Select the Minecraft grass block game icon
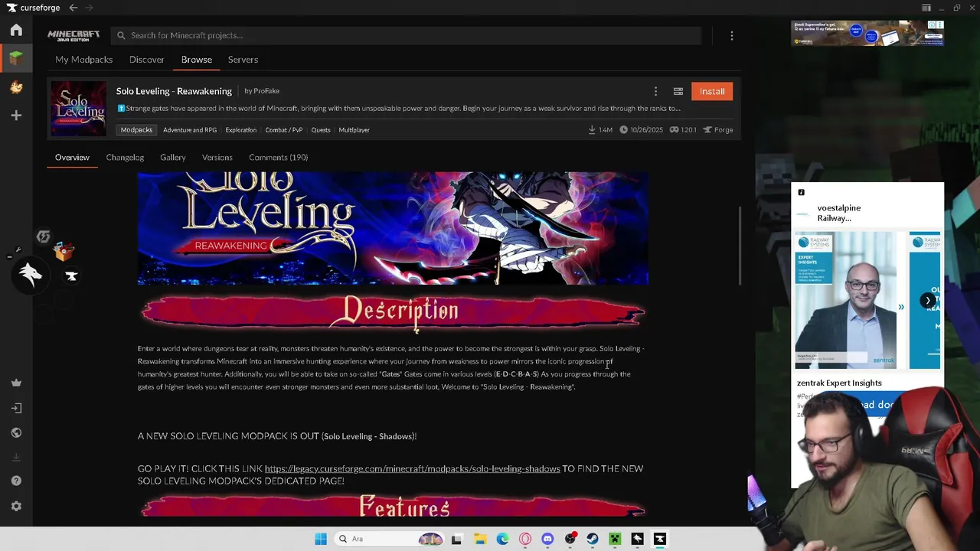The height and width of the screenshot is (551, 980). pos(16,58)
